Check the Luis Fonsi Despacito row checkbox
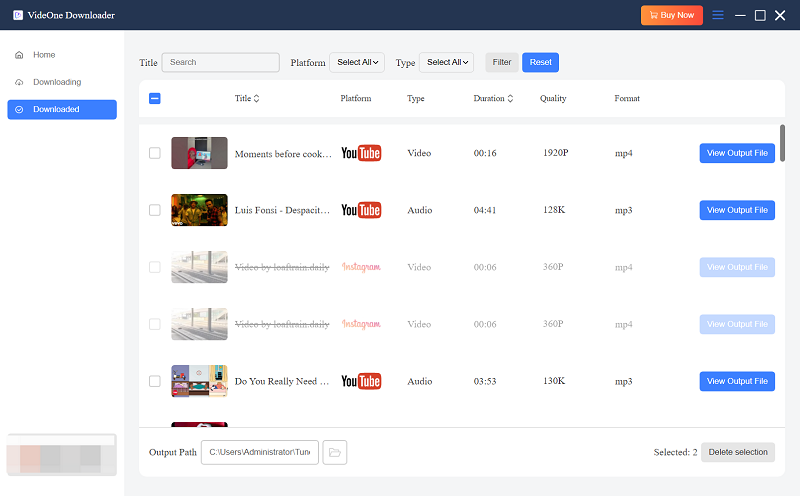Viewport: 800px width, 496px height. click(154, 210)
